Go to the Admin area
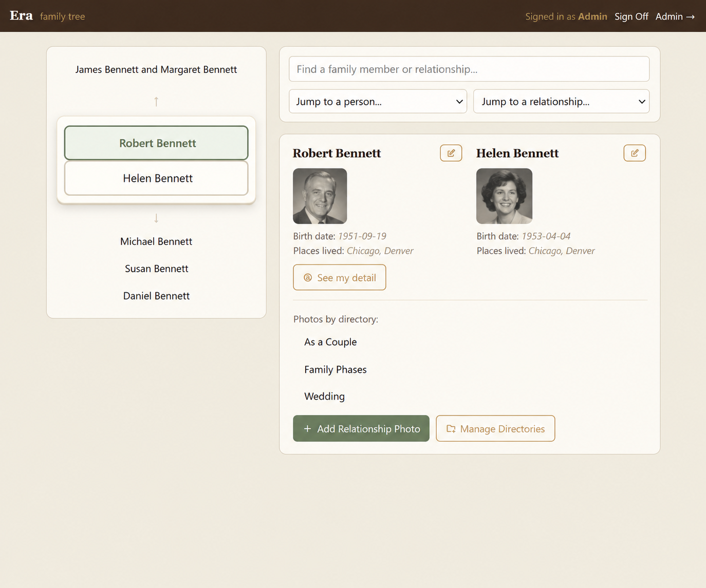The height and width of the screenshot is (588, 706). (x=675, y=16)
